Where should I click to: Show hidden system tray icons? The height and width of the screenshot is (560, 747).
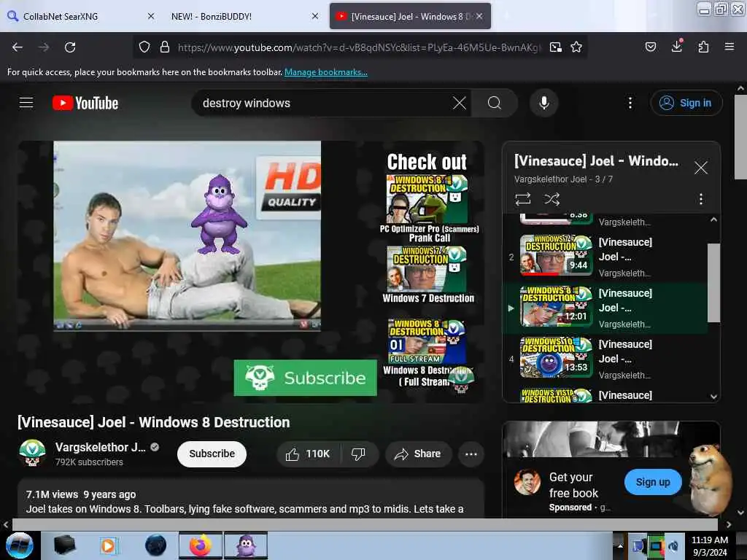[x=620, y=545]
